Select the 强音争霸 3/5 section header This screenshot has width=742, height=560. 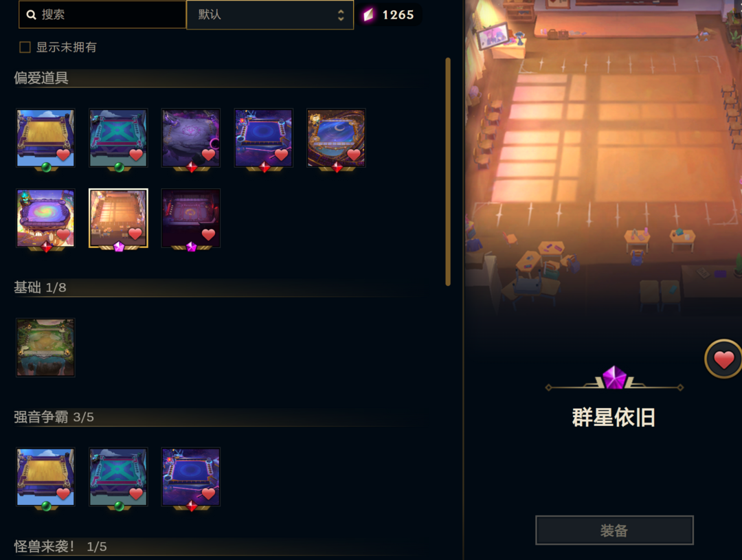54,417
